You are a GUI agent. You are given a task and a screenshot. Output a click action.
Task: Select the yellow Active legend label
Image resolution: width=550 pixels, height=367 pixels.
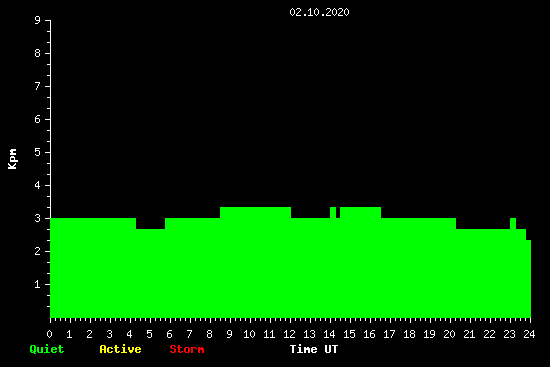point(120,349)
